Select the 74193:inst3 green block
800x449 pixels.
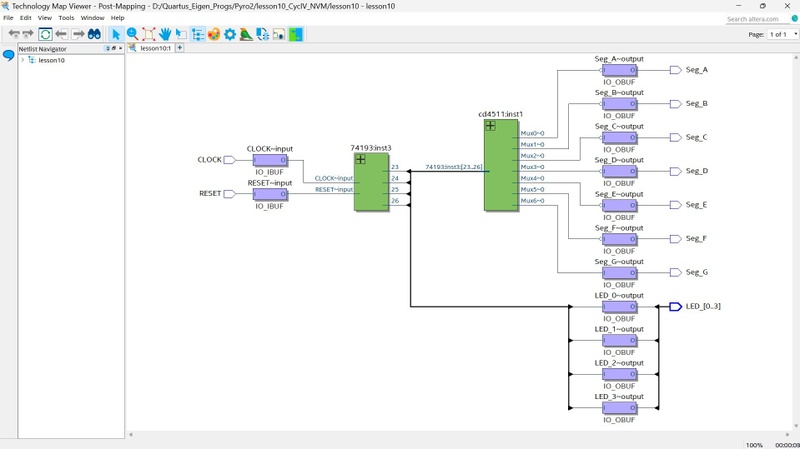pos(371,182)
